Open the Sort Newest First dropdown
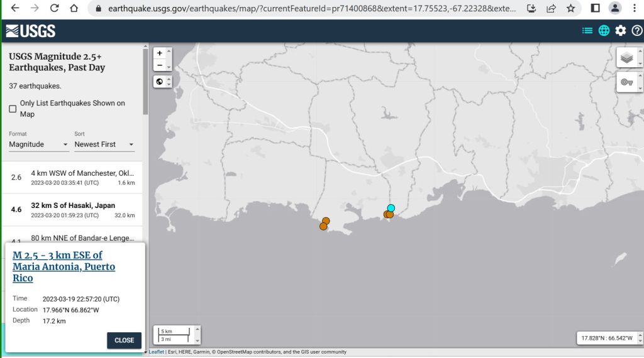Viewport: 644px width, 358px height. [104, 144]
